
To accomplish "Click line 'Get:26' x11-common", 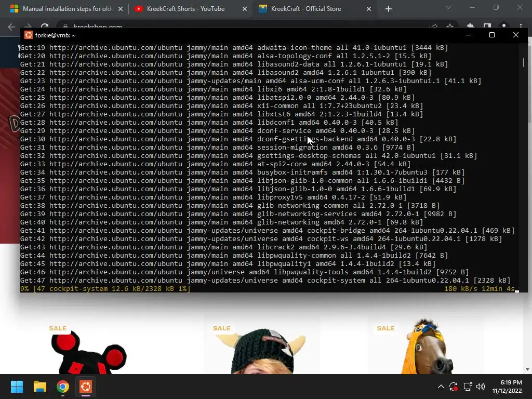I will (x=221, y=106).
